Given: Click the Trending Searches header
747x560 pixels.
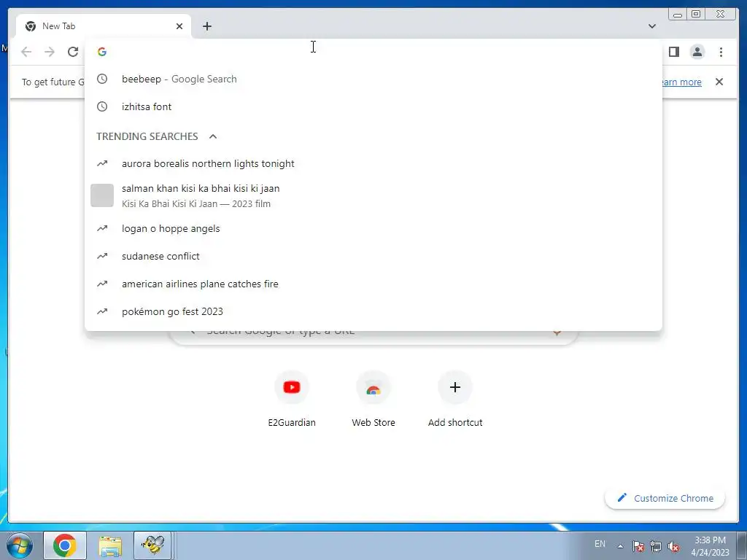Looking at the screenshot, I should tap(147, 136).
